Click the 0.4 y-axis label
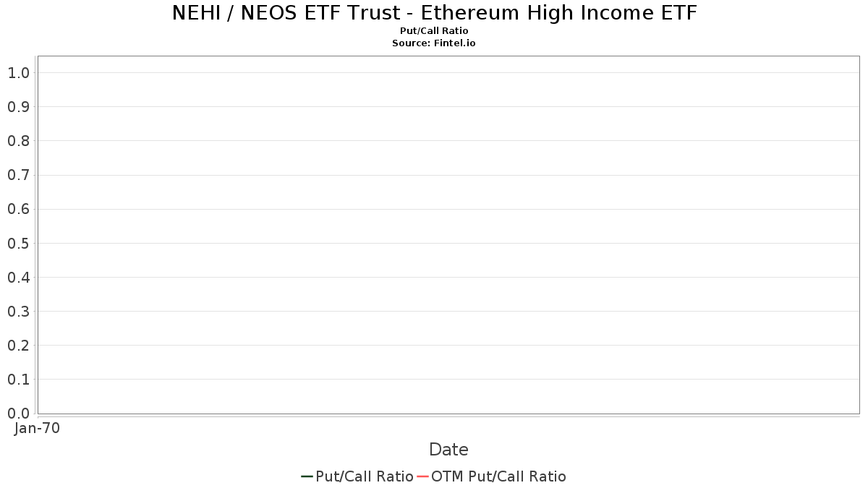 (18, 278)
